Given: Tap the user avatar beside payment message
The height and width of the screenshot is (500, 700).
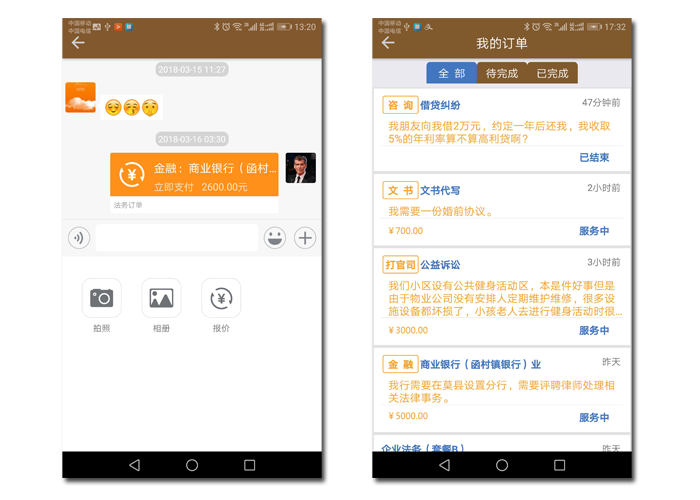Looking at the screenshot, I should pyautogui.click(x=300, y=168).
